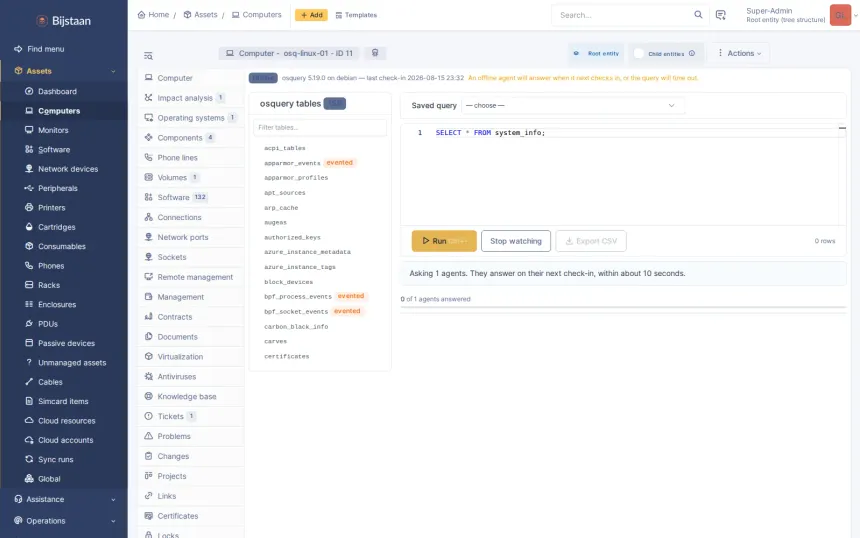This screenshot has height=538, width=860.
Task: Open the Volumes tab
Action: 191,177
